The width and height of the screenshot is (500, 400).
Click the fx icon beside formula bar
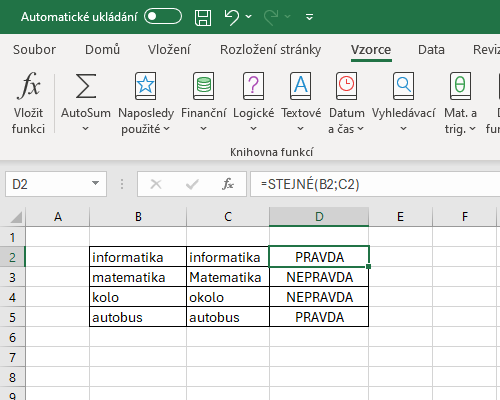[228, 184]
